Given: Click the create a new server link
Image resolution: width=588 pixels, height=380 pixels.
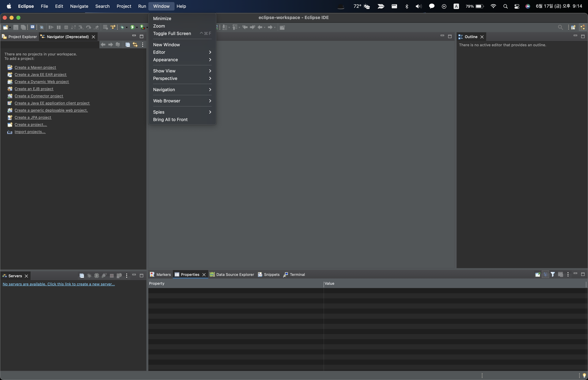Looking at the screenshot, I should coord(59,284).
